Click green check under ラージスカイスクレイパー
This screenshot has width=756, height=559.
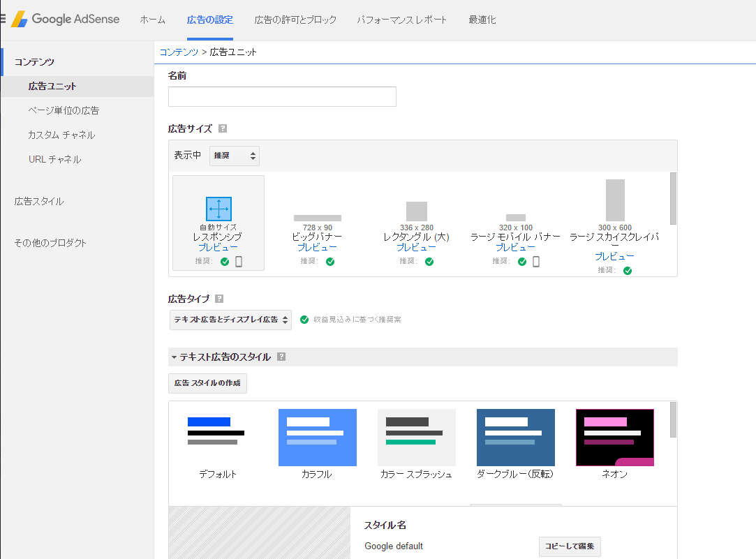[628, 271]
